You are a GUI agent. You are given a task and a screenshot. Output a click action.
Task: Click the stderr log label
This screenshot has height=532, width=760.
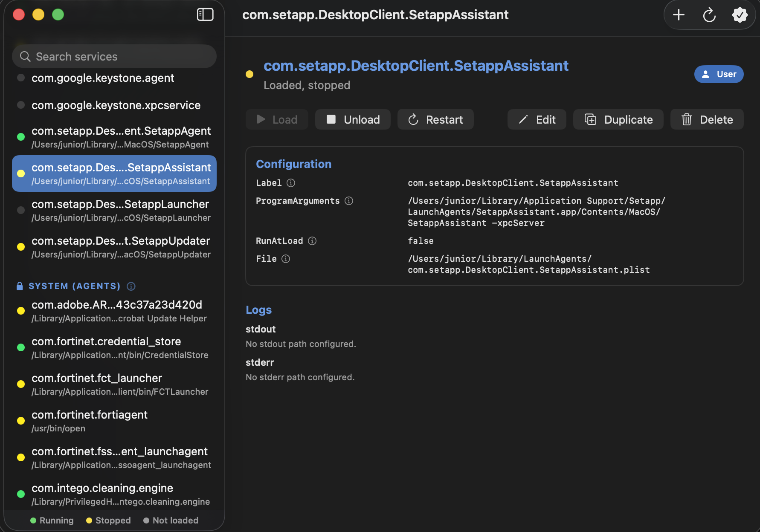click(x=260, y=362)
